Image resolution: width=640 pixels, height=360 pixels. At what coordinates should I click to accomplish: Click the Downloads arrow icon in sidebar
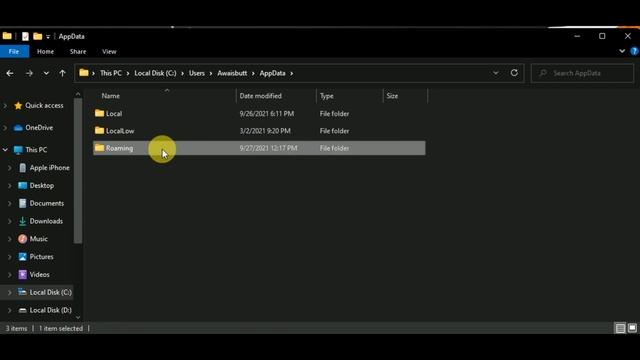(22, 221)
